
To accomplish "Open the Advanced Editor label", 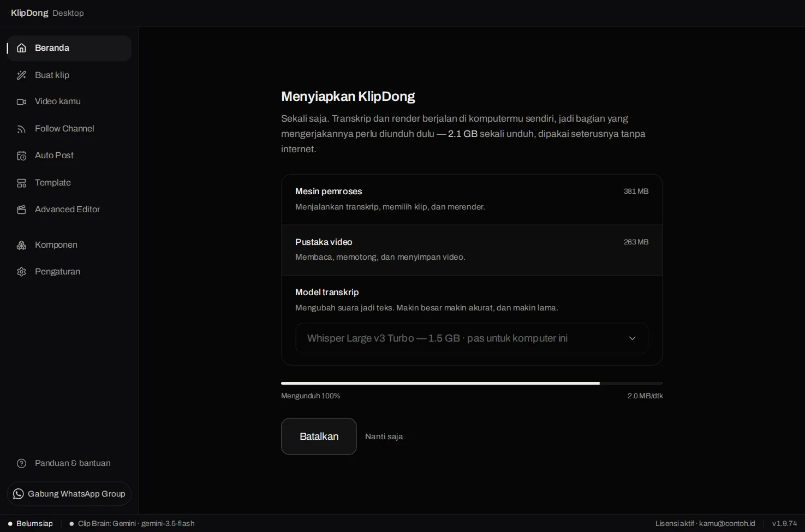I will click(67, 210).
